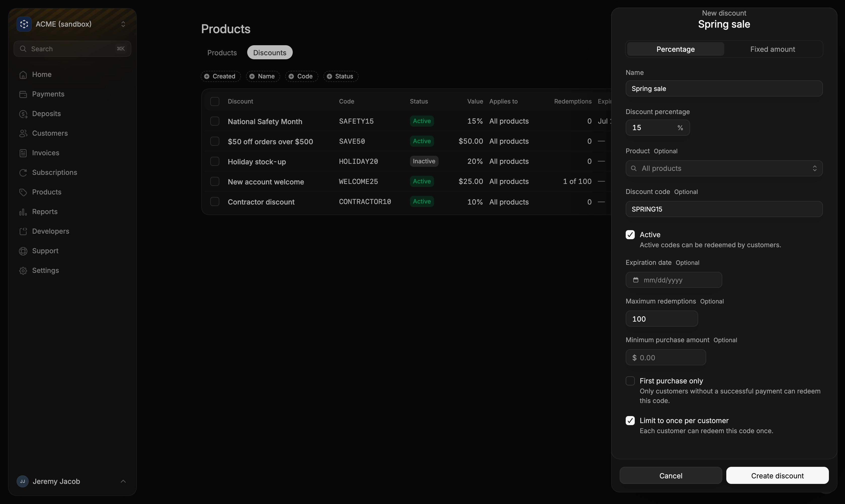Select the National Safety Month row checkbox
Viewport: 845px width, 504px height.
(215, 121)
